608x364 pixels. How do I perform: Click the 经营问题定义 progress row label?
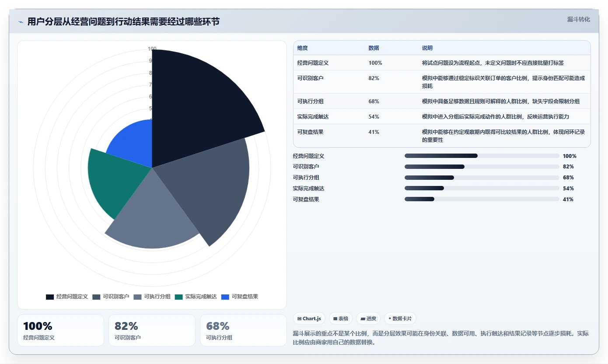pos(309,156)
